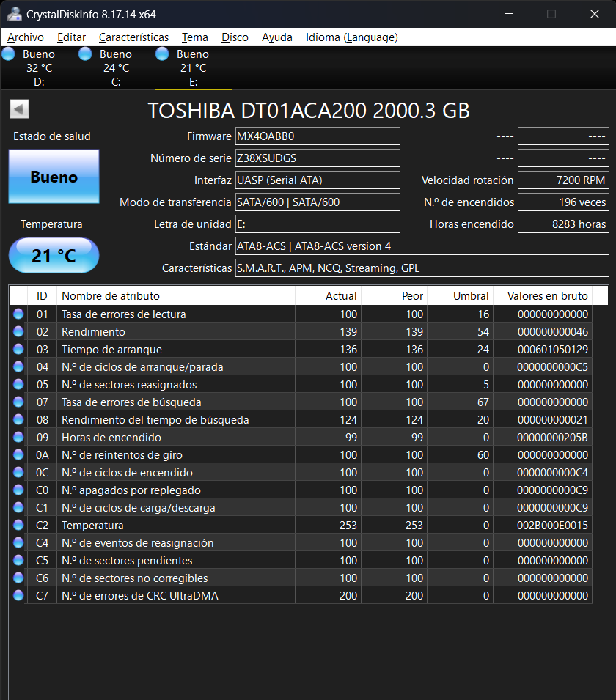Open the Disco menu
Image resolution: width=616 pixels, height=700 pixels.
coord(235,37)
